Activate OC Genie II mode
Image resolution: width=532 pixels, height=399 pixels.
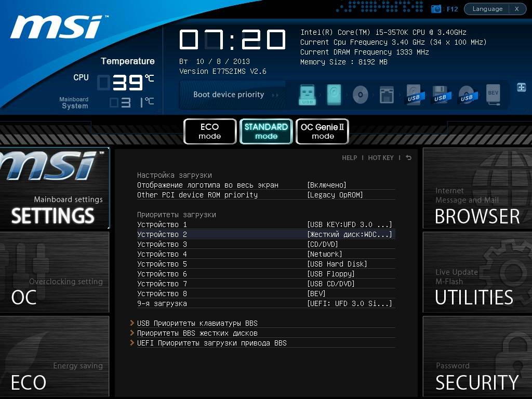(322, 131)
